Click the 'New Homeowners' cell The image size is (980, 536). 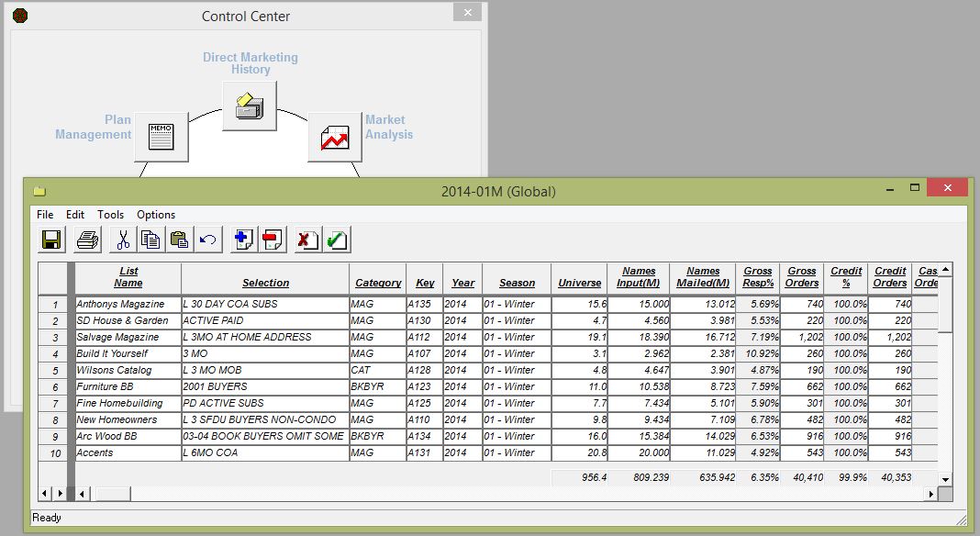[x=128, y=420]
